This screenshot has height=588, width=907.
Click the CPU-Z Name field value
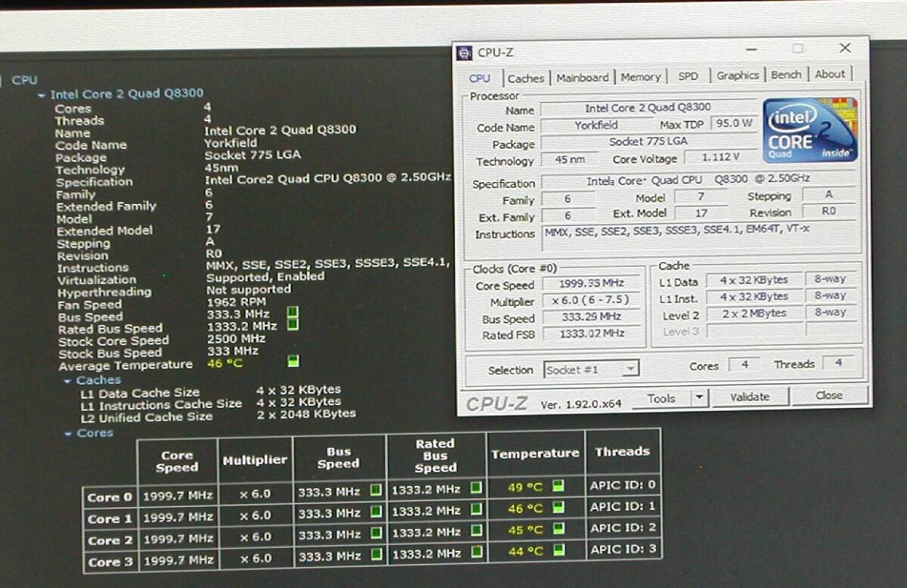tap(648, 108)
